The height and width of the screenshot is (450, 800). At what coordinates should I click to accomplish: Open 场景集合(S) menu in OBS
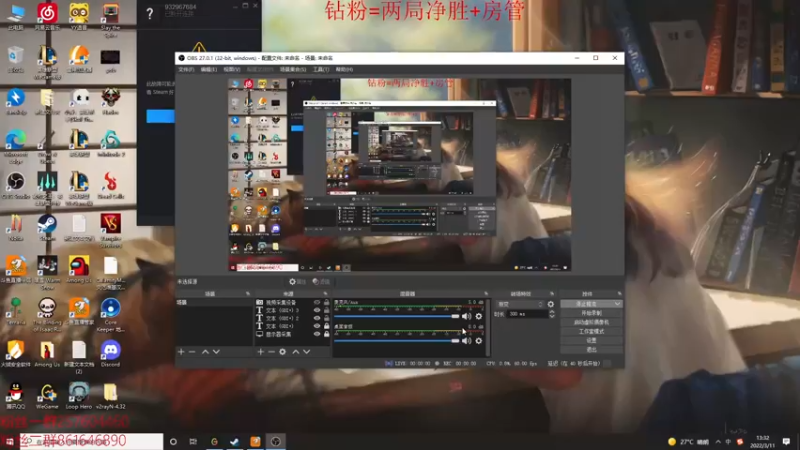293,69
